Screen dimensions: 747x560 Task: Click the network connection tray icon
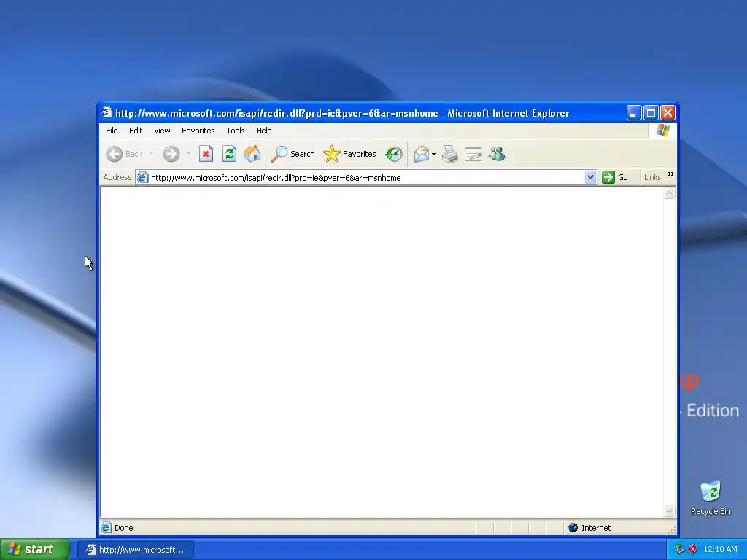click(x=679, y=549)
